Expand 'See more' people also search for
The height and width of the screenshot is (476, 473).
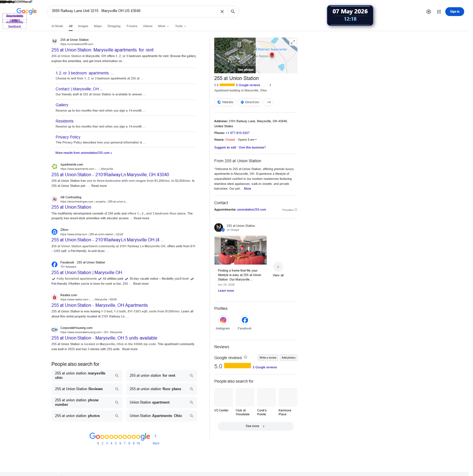point(256,426)
